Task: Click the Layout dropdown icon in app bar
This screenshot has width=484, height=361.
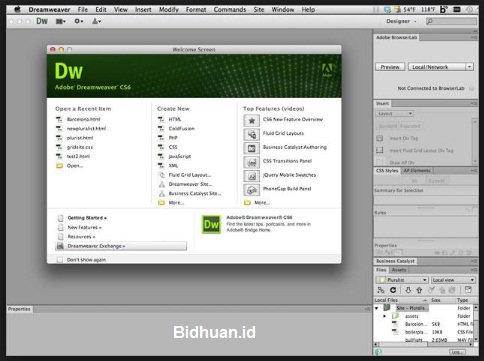Action: tap(61, 21)
